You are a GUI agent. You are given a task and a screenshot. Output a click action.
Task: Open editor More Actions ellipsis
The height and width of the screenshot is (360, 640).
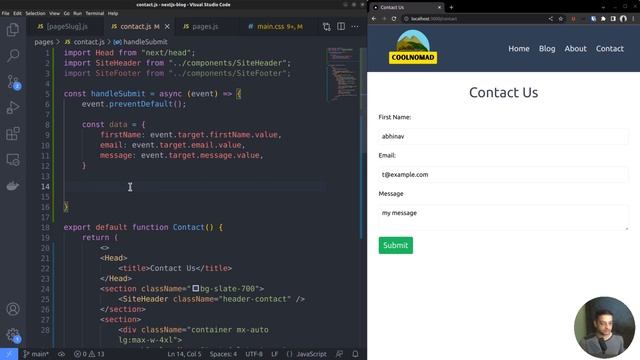[355, 27]
